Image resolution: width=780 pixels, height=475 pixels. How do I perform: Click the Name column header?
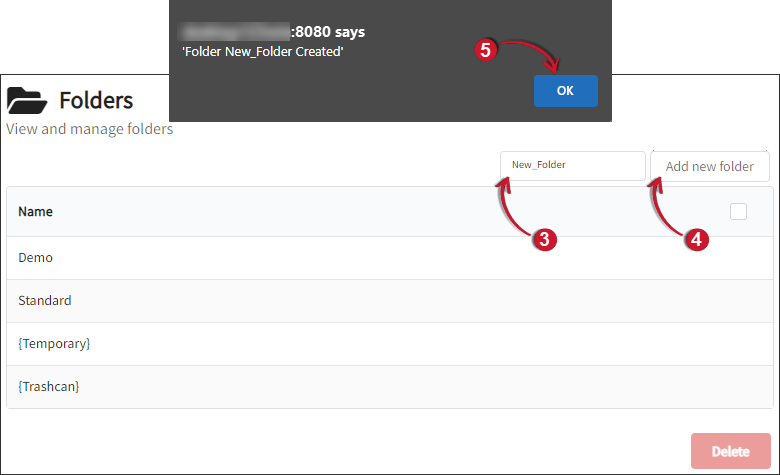pos(36,212)
